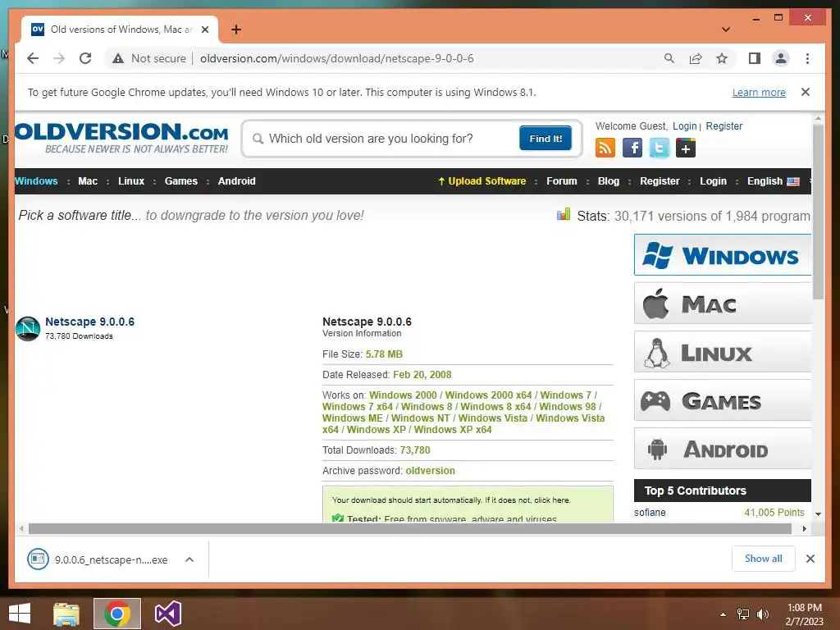Image resolution: width=840 pixels, height=630 pixels.
Task: Click Register link beside Welcome Guest
Action: coord(724,126)
